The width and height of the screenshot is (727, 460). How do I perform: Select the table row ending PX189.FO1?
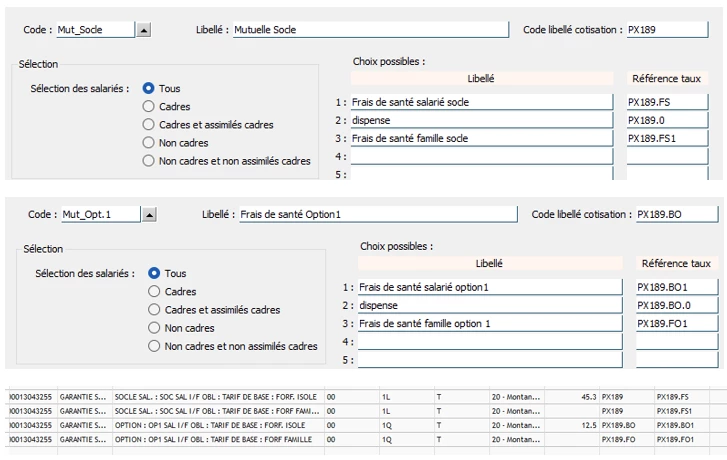tap(360, 439)
